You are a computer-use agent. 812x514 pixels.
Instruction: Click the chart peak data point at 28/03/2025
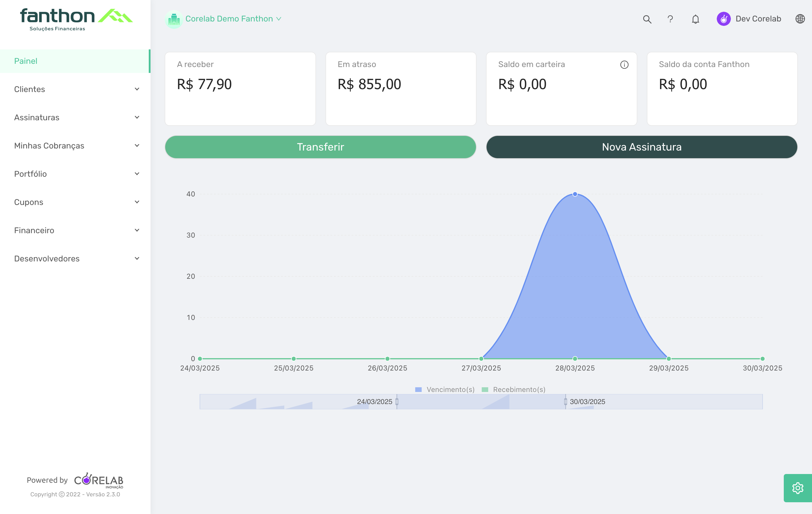pyautogui.click(x=575, y=194)
